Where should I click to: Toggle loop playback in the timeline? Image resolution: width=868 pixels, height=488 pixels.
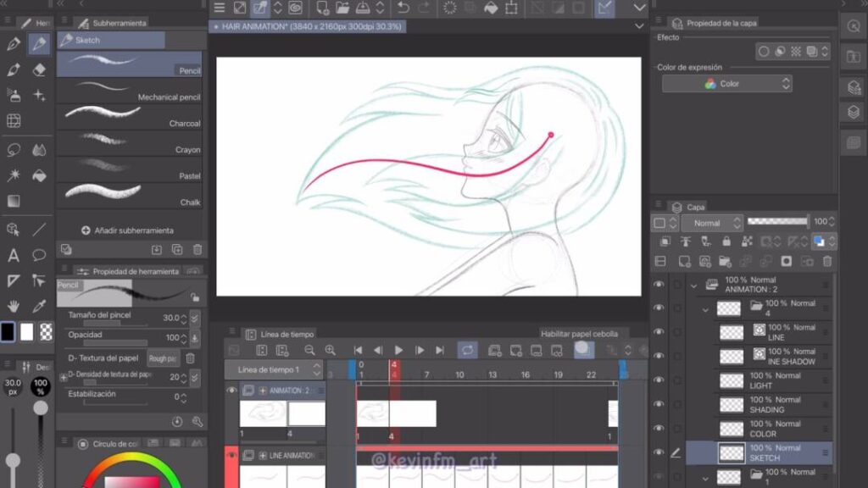pos(468,350)
